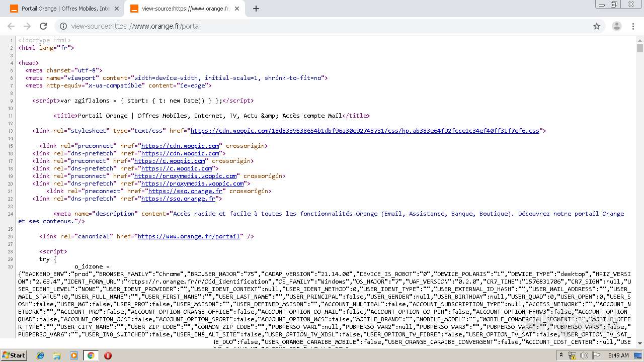Follow the proxymedia.woopic.com preconnect link
Viewport: 644px width, 362px height.
pos(185,176)
